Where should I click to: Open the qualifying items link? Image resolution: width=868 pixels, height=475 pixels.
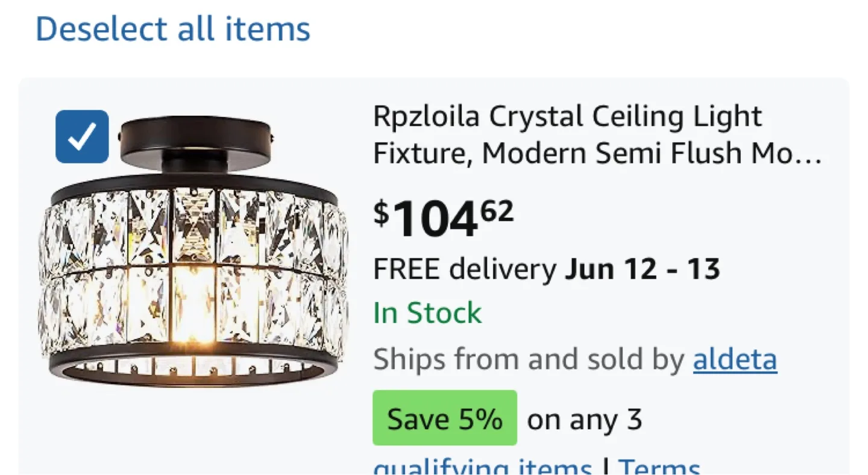pyautogui.click(x=482, y=467)
